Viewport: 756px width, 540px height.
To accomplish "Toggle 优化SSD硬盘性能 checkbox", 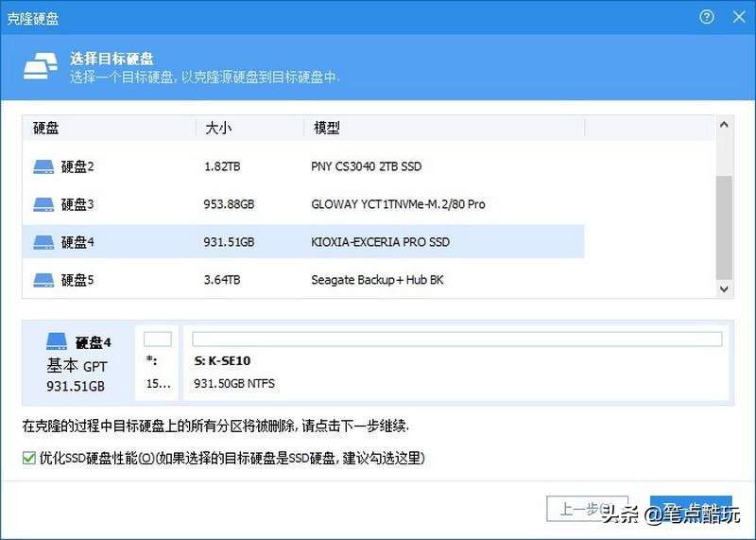I will point(29,458).
